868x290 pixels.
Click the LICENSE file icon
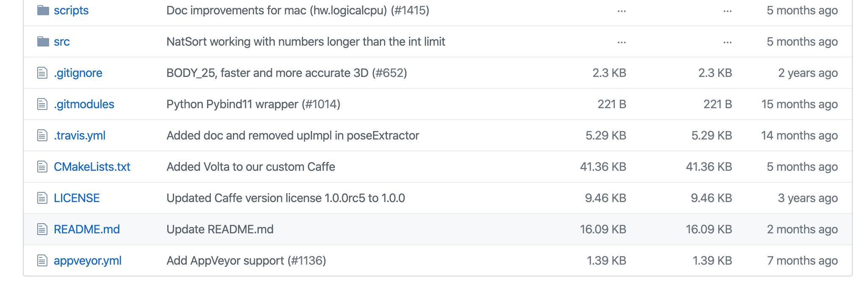point(42,198)
